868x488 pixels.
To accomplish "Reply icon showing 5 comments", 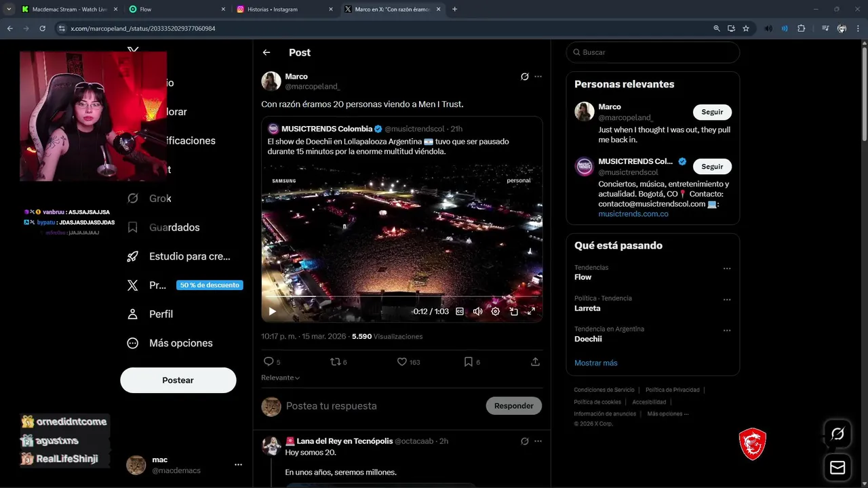I will point(271,362).
